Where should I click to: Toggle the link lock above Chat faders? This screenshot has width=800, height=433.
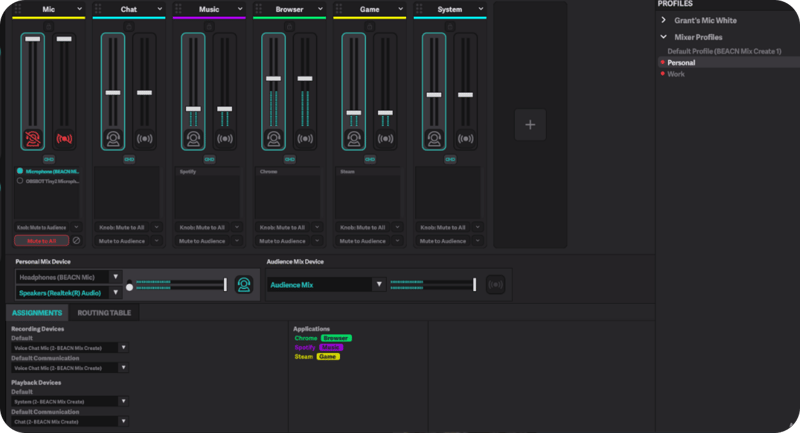click(x=129, y=27)
